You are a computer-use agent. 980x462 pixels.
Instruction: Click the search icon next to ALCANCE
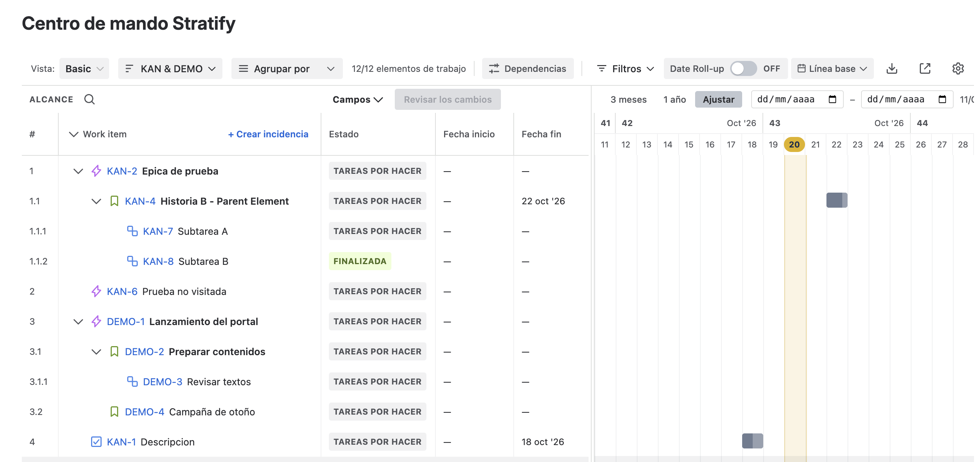[90, 99]
